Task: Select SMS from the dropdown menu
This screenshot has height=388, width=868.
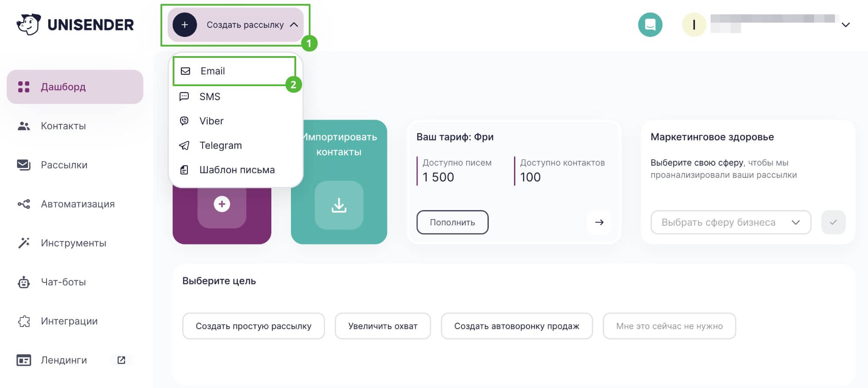Action: point(235,97)
